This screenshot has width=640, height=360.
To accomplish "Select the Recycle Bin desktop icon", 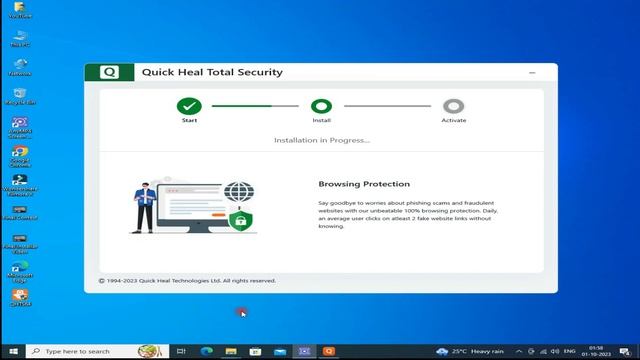I will (x=20, y=97).
